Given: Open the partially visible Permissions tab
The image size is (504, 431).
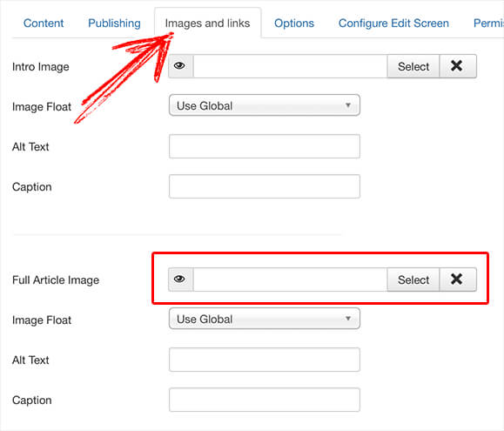Looking at the screenshot, I should pos(488,24).
